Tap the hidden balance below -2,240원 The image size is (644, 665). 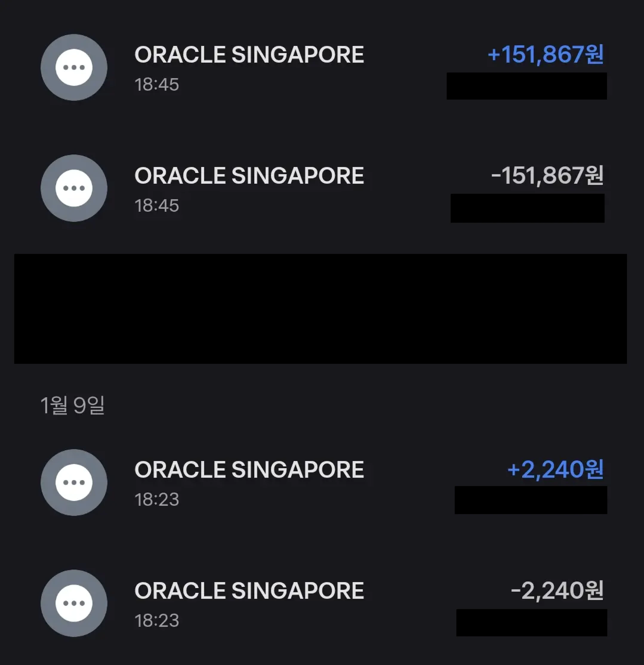[x=531, y=623]
